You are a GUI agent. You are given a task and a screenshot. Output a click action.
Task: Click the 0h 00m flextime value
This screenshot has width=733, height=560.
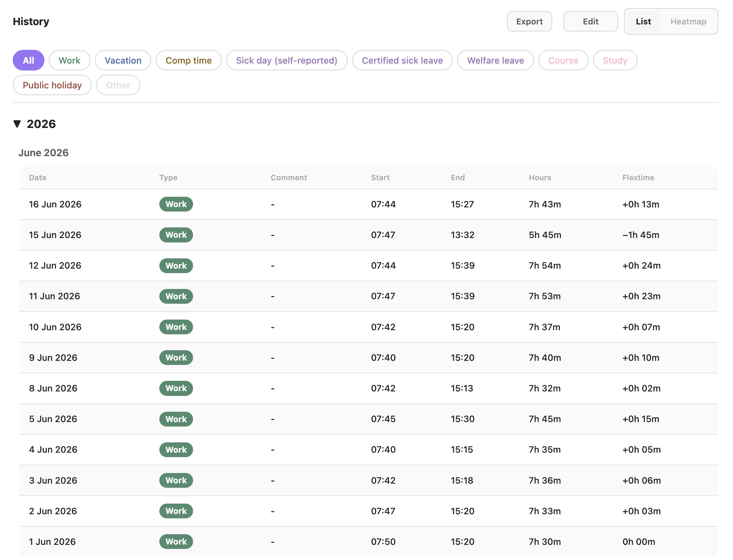coord(639,542)
